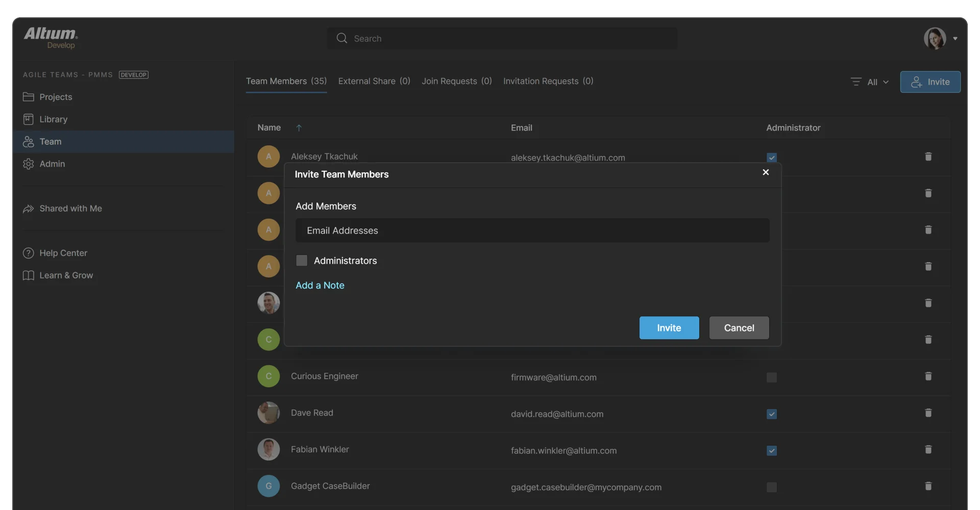Toggle administrator for Fabian Winkler

pos(772,451)
